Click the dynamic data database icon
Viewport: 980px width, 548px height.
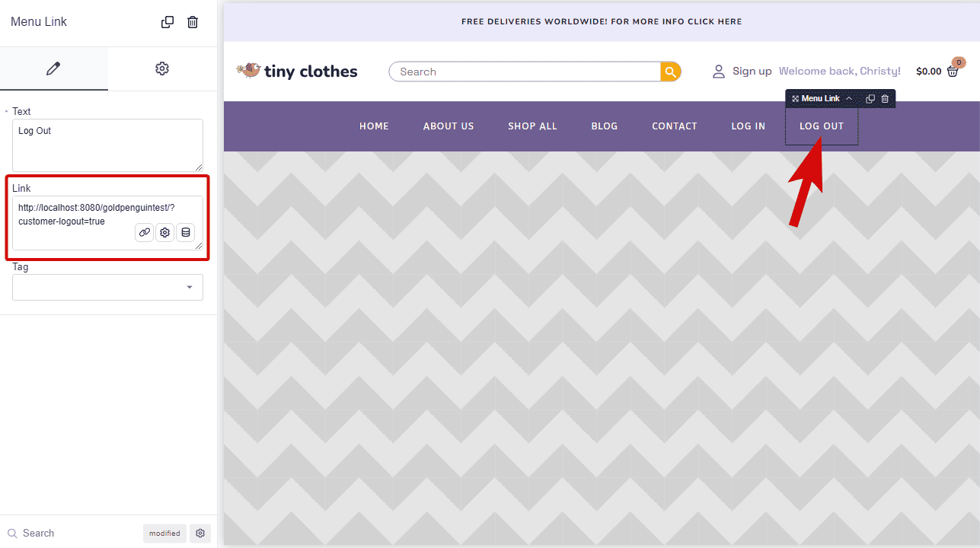186,232
